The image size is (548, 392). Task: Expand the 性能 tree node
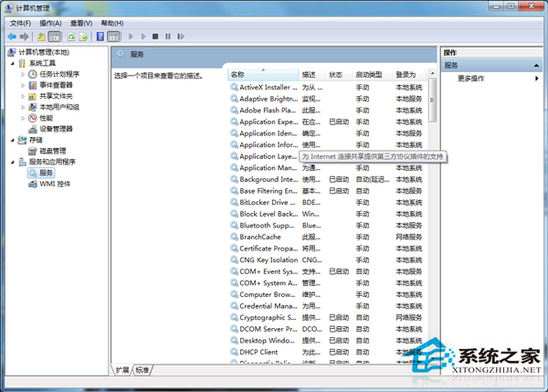(x=23, y=118)
